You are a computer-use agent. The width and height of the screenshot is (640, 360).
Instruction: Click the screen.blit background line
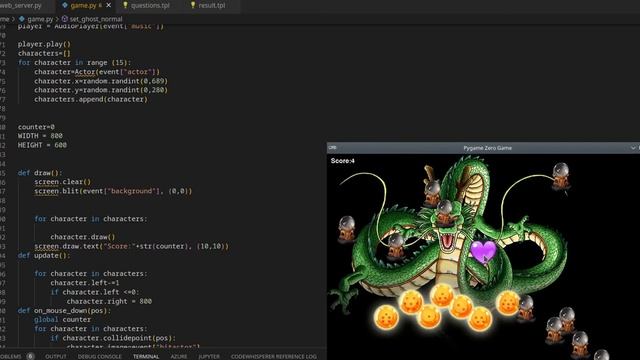(113, 191)
